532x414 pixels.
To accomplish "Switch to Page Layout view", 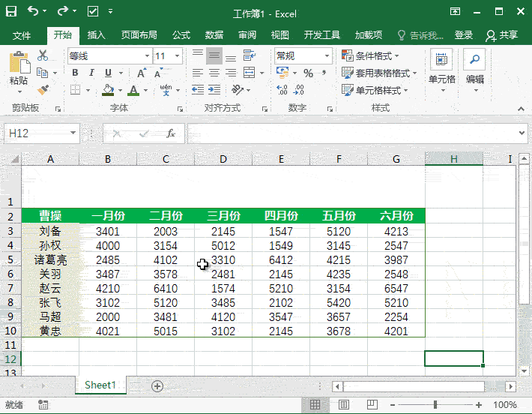I will 344,405.
